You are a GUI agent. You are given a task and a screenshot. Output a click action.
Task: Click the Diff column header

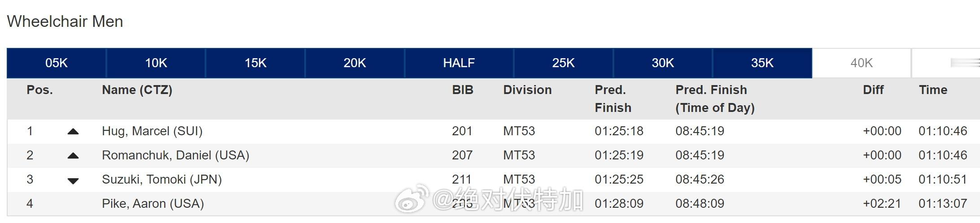tap(873, 90)
